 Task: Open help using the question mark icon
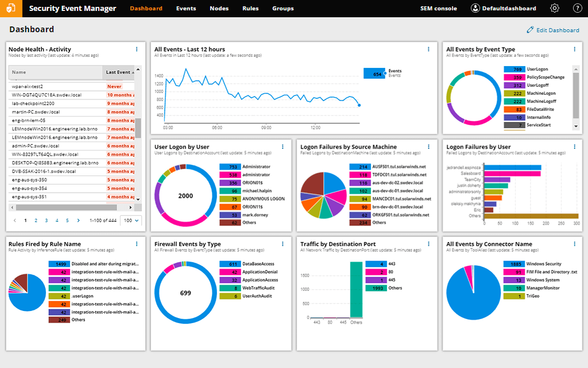pyautogui.click(x=576, y=8)
